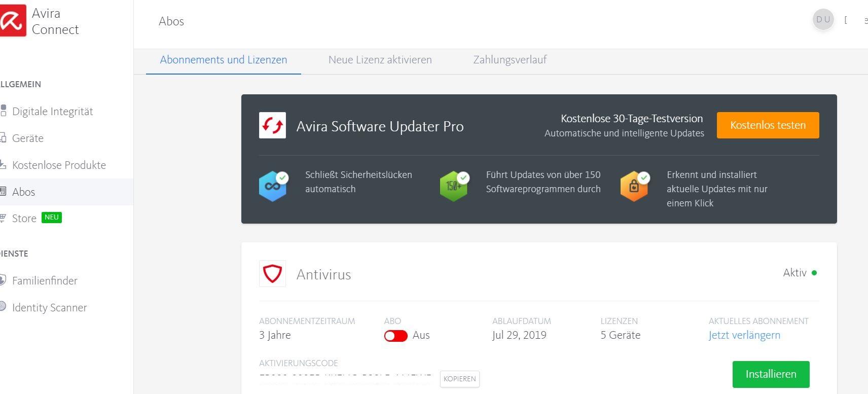Click the activation code text field
The width and height of the screenshot is (868, 394).
tap(345, 378)
